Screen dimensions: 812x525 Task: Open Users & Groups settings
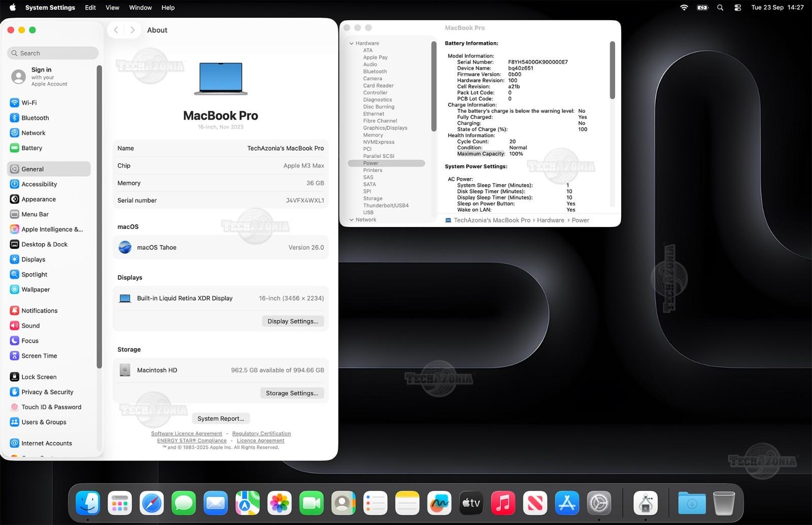[x=49, y=422]
